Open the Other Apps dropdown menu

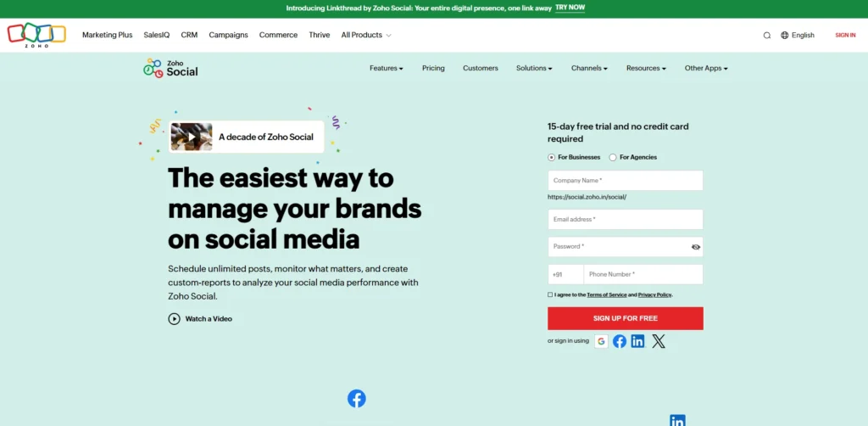tap(706, 68)
